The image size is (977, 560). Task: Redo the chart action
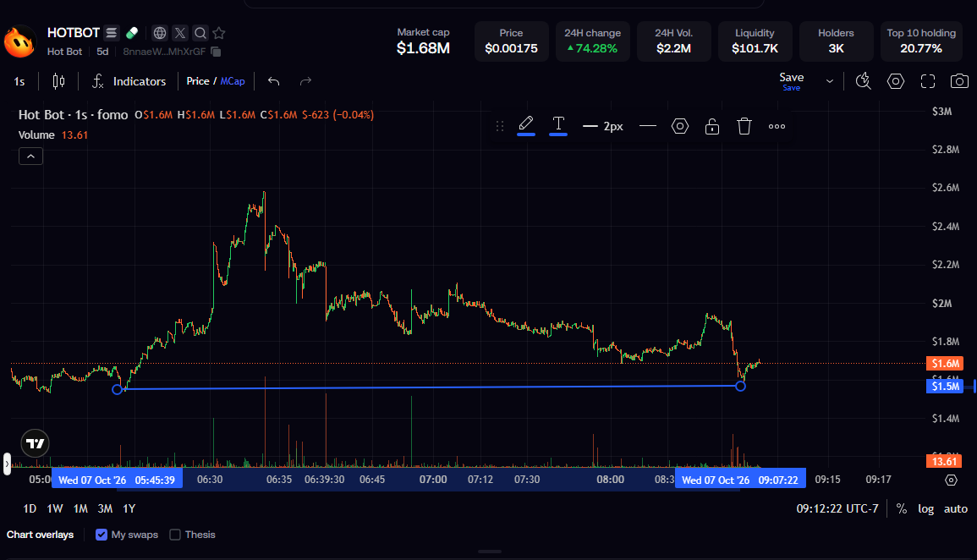(305, 81)
